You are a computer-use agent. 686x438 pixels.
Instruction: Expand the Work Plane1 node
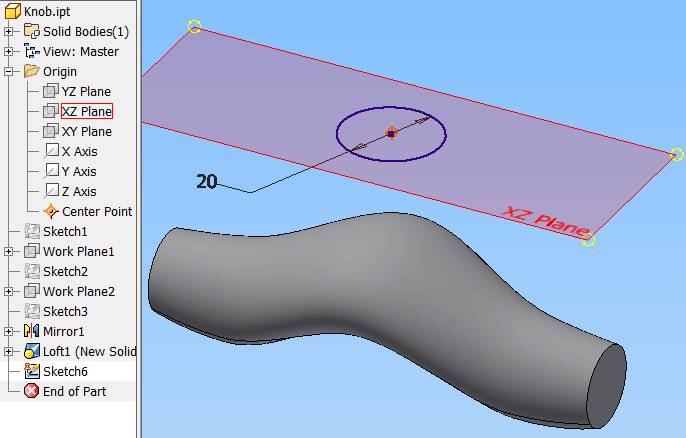point(8,251)
